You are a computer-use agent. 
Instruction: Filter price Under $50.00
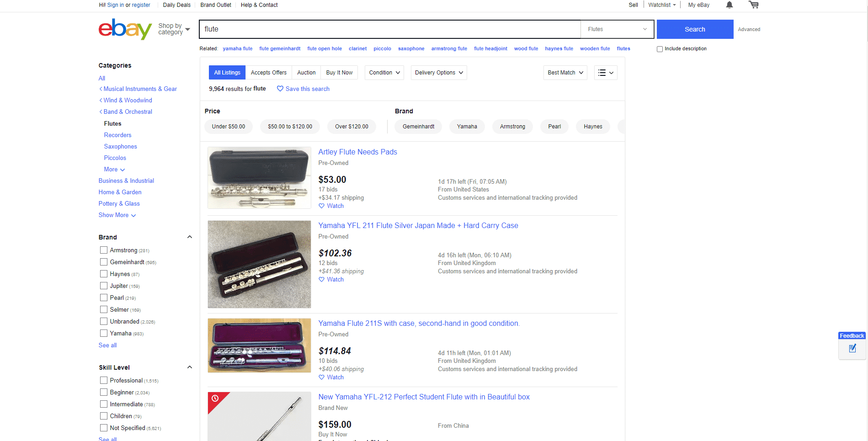229,127
